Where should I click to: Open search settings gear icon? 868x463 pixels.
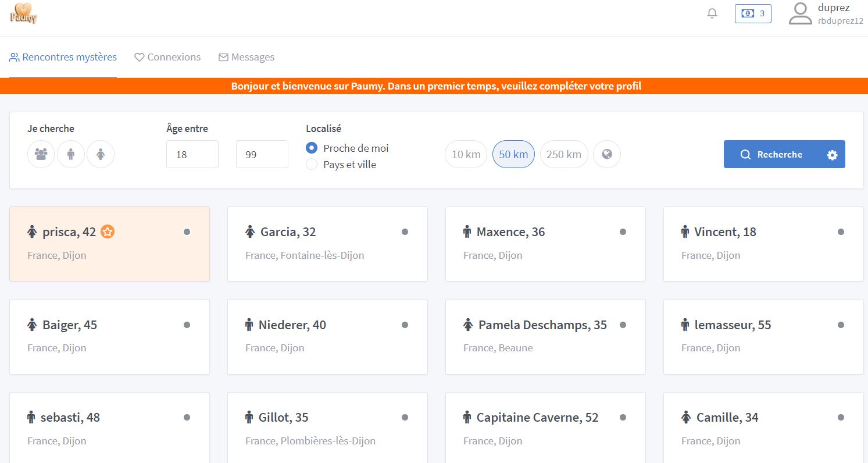833,155
